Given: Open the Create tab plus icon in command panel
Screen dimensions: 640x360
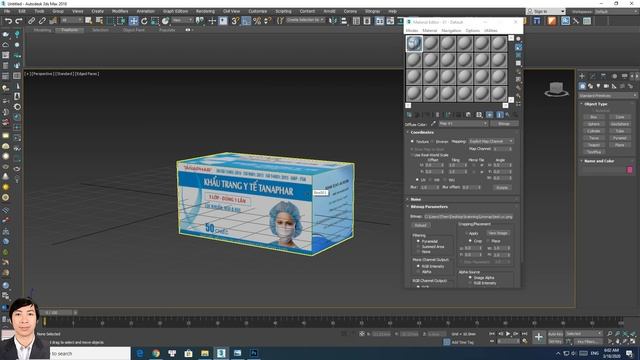Looking at the screenshot, I should coord(582,76).
